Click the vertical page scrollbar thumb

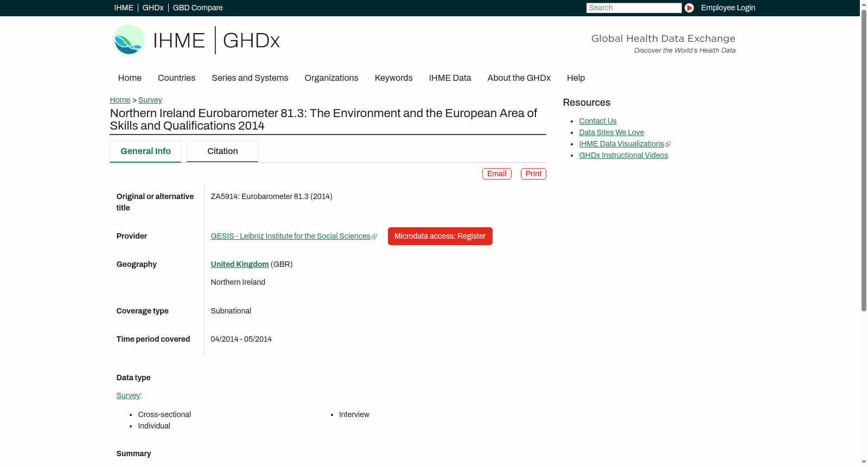tap(864, 160)
